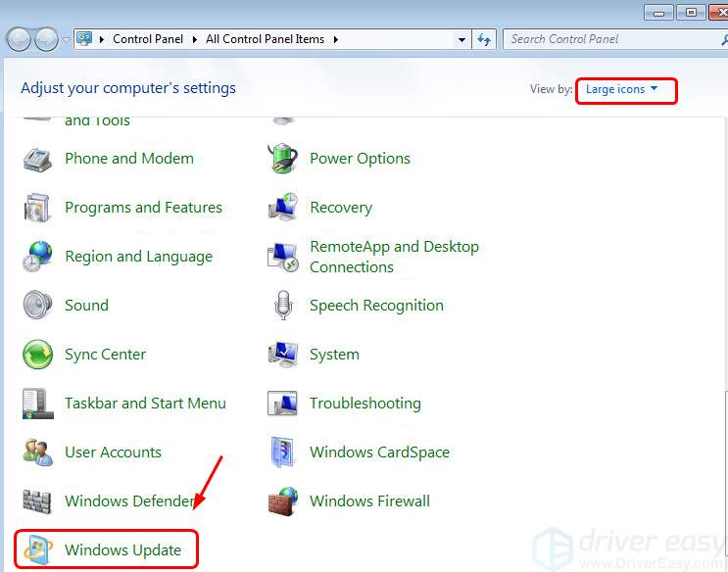Viewport: 728px width, 572px height.
Task: Click the Back navigation arrow button
Action: tap(20, 39)
